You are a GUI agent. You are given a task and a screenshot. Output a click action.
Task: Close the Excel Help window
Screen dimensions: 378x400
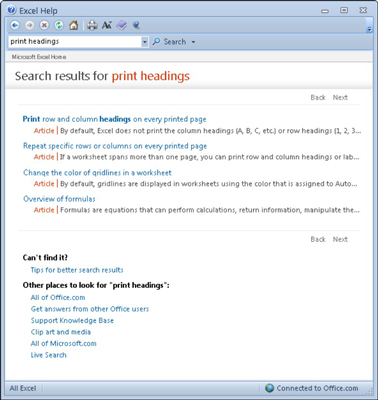tap(363, 10)
